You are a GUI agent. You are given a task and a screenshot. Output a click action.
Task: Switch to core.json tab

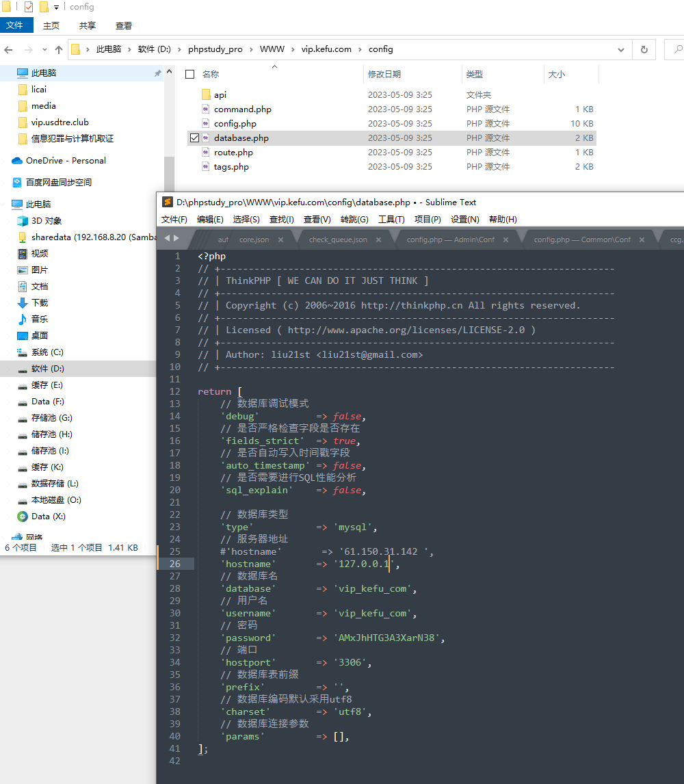(254, 239)
